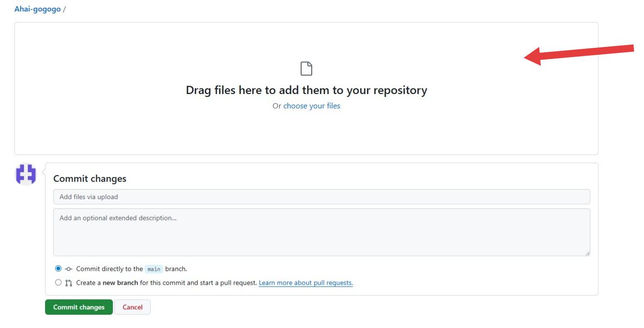This screenshot has height=328, width=644.
Task: Open 'Learn more about pull requests' link
Action: tap(305, 283)
